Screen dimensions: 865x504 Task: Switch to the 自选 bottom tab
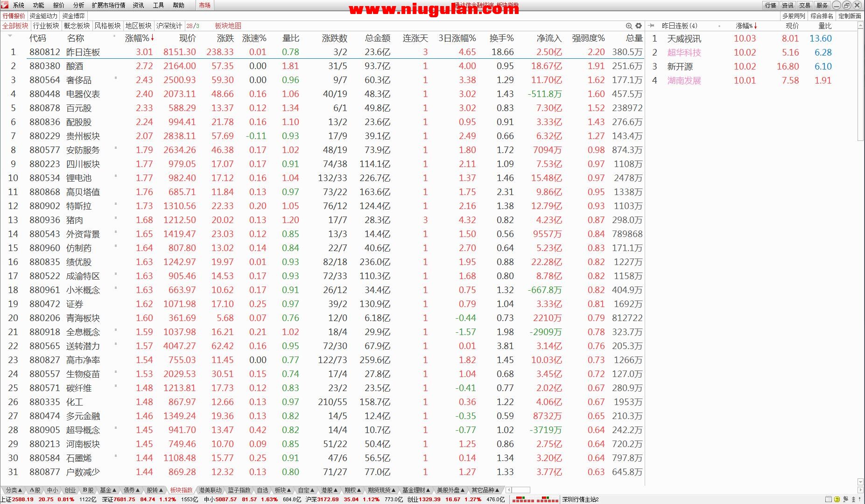pos(263,490)
